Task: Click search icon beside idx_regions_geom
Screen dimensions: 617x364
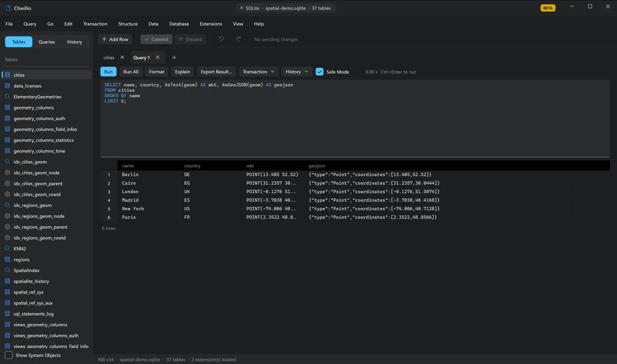Action: pyautogui.click(x=7, y=205)
